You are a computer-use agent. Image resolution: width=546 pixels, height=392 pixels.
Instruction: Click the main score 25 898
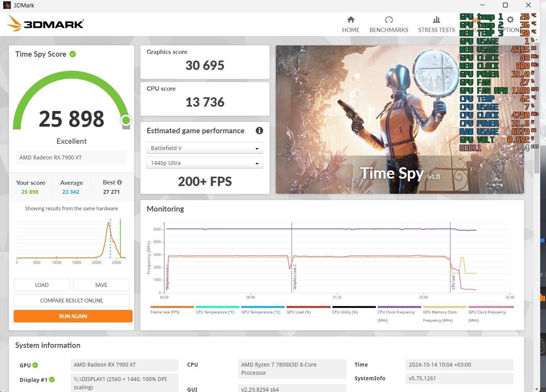(72, 119)
